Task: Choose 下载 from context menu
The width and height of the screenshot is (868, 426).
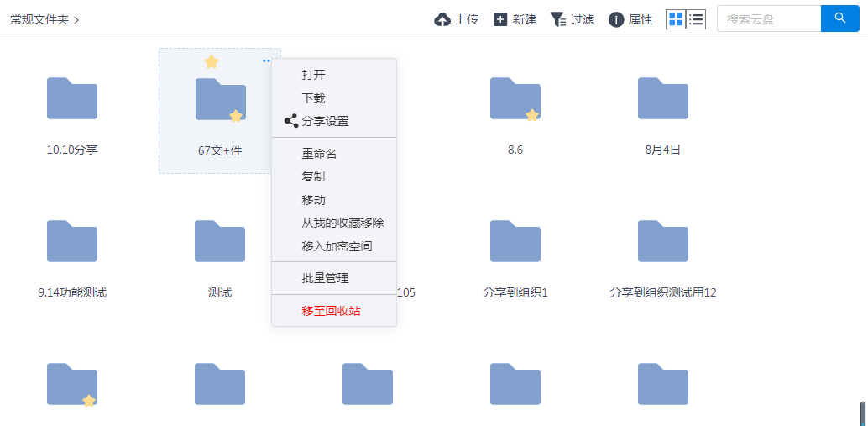Action: coord(334,98)
